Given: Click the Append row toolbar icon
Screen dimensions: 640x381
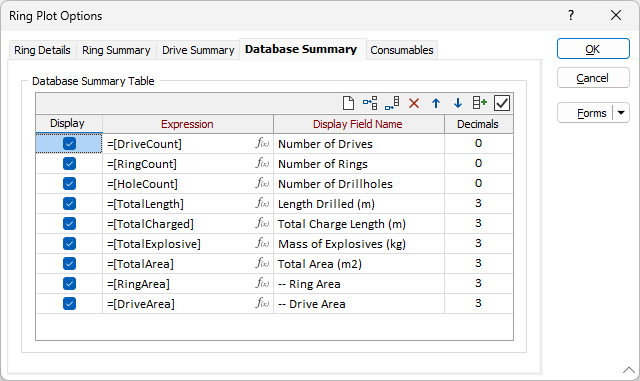Looking at the screenshot, I should pyautogui.click(x=392, y=103).
